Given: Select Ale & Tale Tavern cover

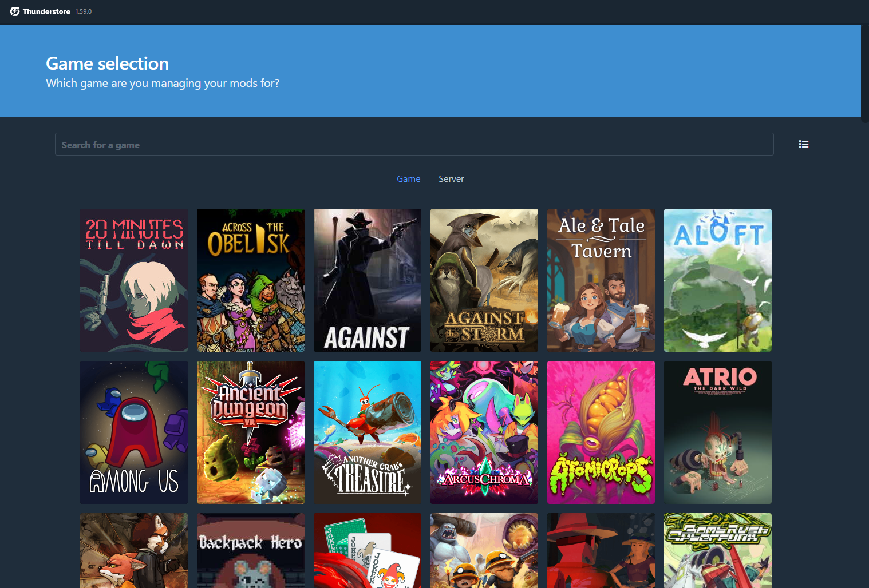Looking at the screenshot, I should point(601,280).
